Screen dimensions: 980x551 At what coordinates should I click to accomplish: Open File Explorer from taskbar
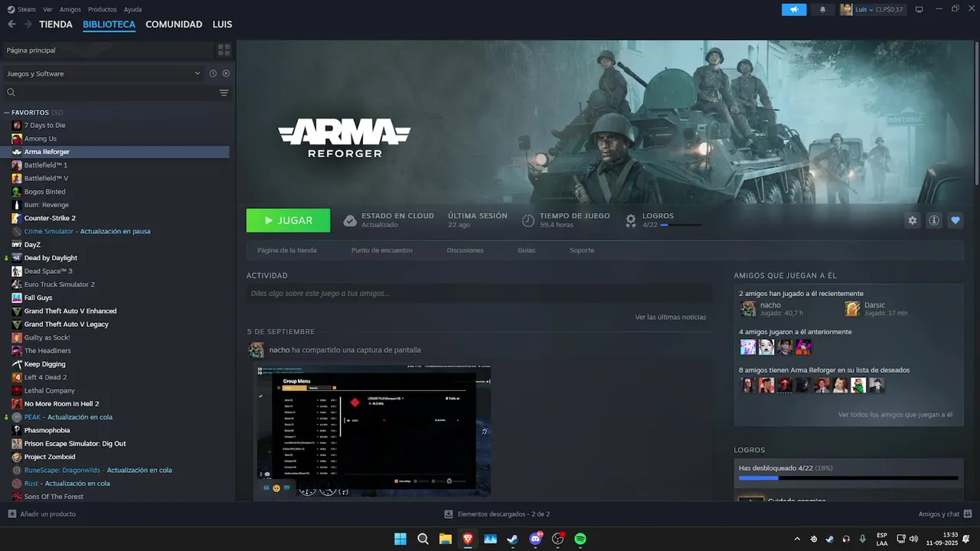click(445, 539)
